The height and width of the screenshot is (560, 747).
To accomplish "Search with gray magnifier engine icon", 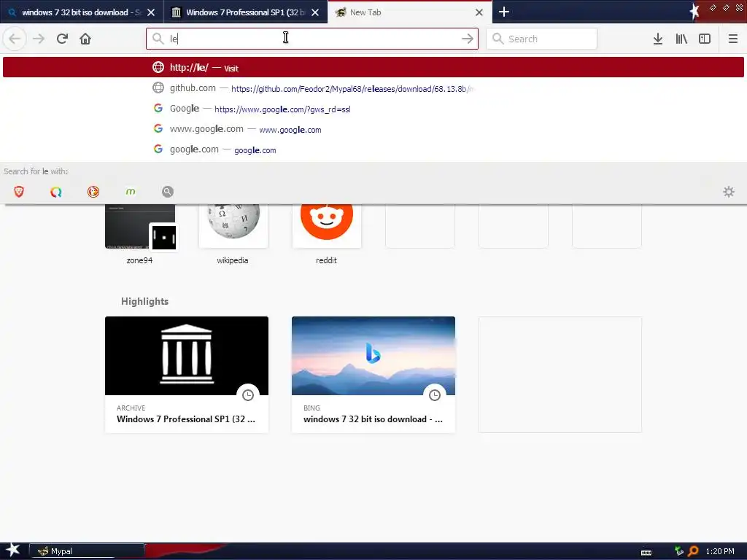I will [168, 192].
